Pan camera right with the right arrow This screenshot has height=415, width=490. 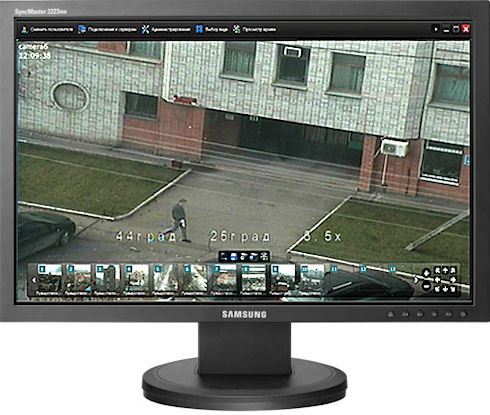tap(453, 280)
